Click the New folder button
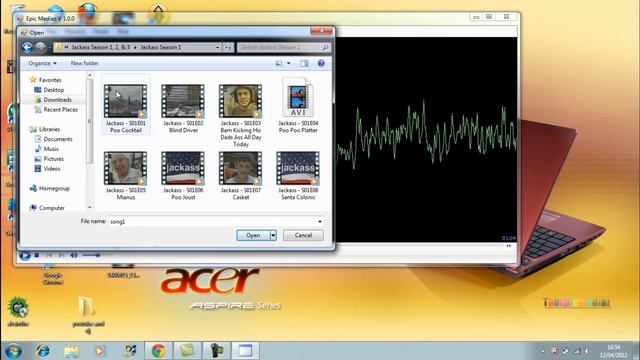Screen dimensions: 640x360 coord(84,63)
